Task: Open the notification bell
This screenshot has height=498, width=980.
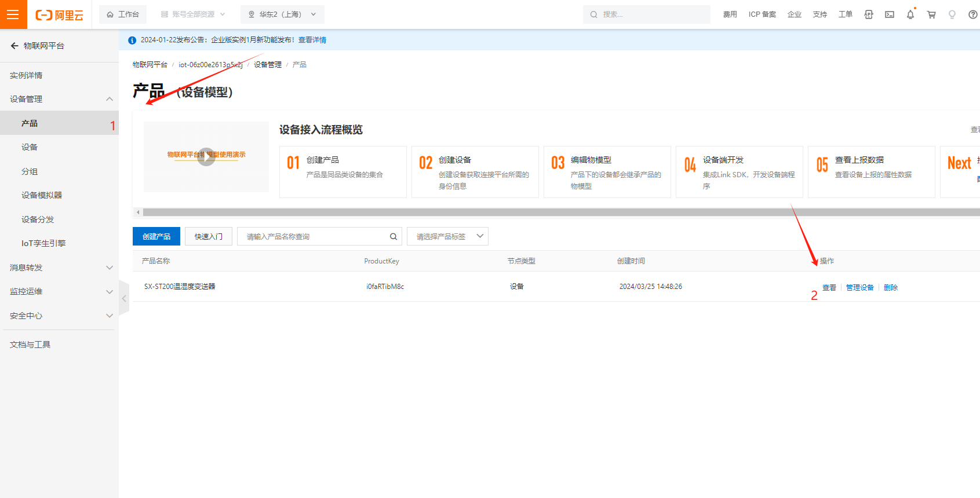Action: coord(910,14)
